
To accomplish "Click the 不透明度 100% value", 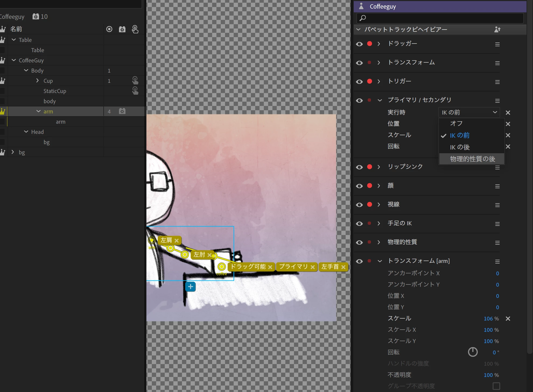I will coord(488,375).
